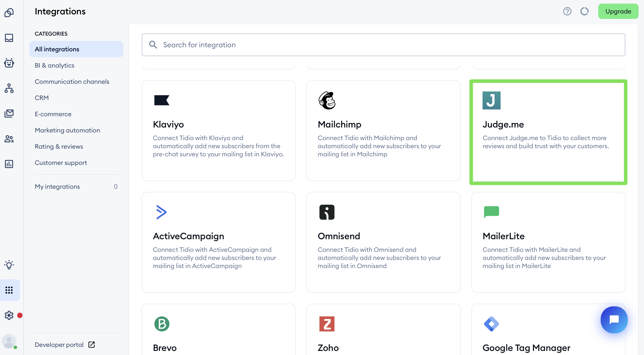644x355 pixels.
Task: Open the MailerLite integration title
Action: coord(504,236)
